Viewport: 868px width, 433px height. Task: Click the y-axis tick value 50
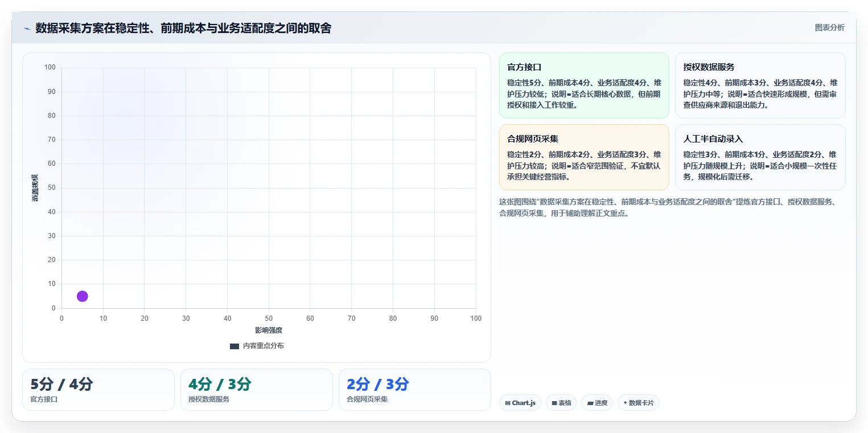point(52,188)
